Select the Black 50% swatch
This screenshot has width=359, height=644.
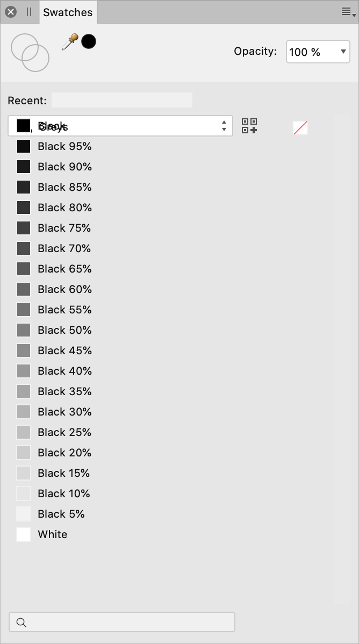[x=54, y=330]
